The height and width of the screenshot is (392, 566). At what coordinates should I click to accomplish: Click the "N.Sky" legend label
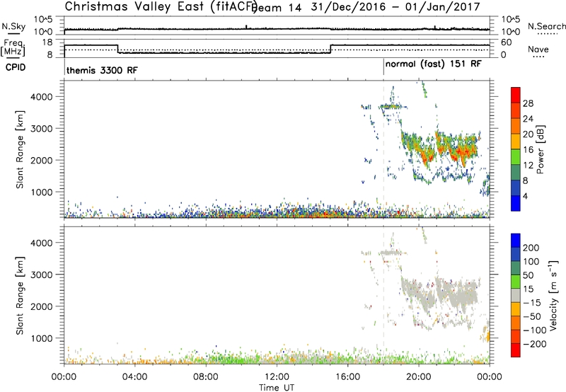13,26
